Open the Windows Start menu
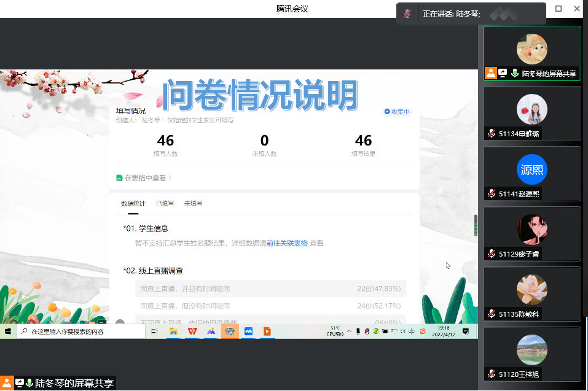This screenshot has height=391, width=588. (8, 331)
